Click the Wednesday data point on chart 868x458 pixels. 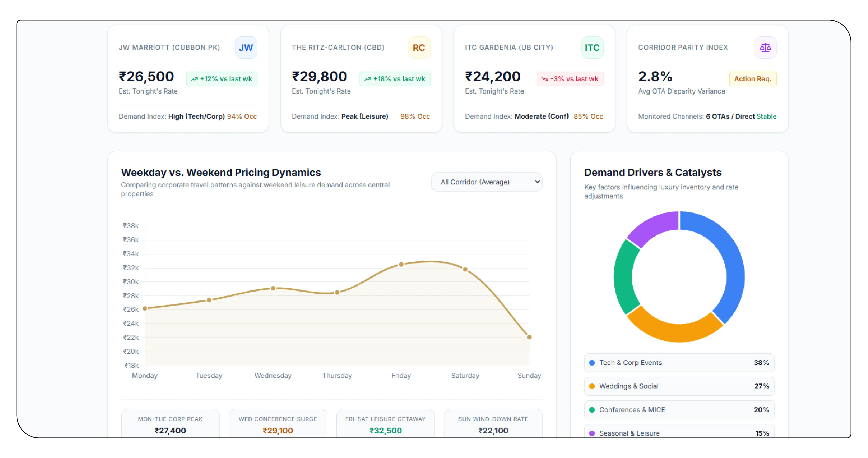273,288
